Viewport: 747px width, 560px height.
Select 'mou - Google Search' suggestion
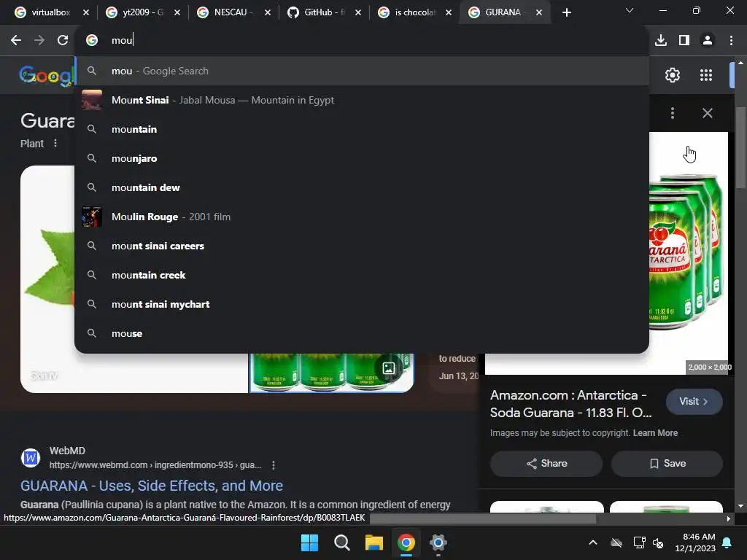pyautogui.click(x=362, y=71)
